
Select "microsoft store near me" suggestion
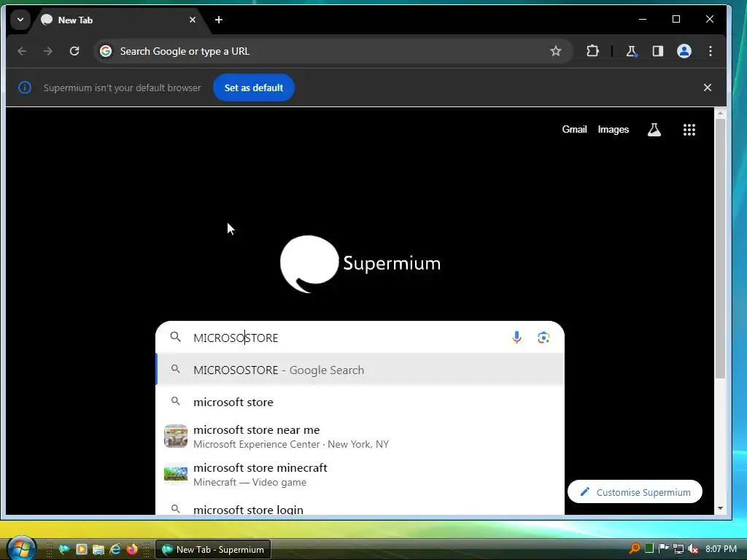[x=360, y=437]
